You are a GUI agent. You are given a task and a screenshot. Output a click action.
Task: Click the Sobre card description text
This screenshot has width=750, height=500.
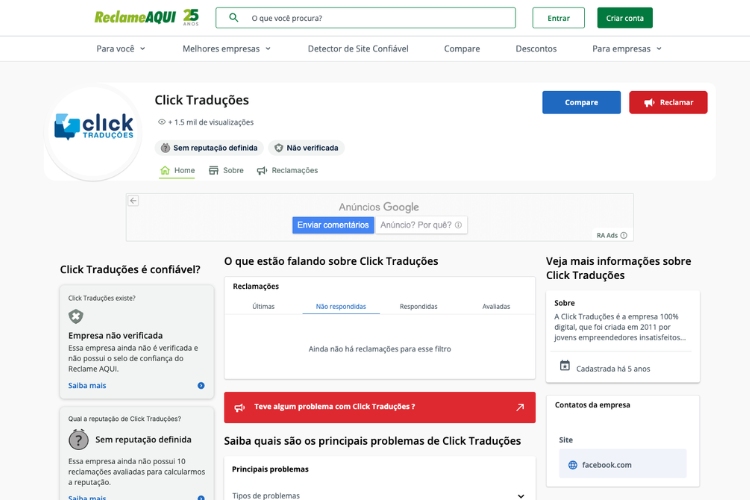click(620, 327)
